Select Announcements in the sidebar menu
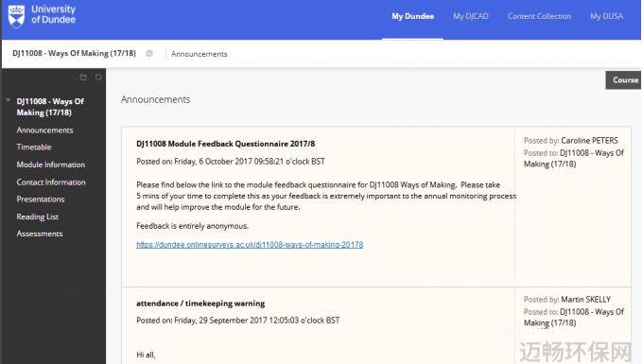The image size is (642, 364). pos(44,130)
